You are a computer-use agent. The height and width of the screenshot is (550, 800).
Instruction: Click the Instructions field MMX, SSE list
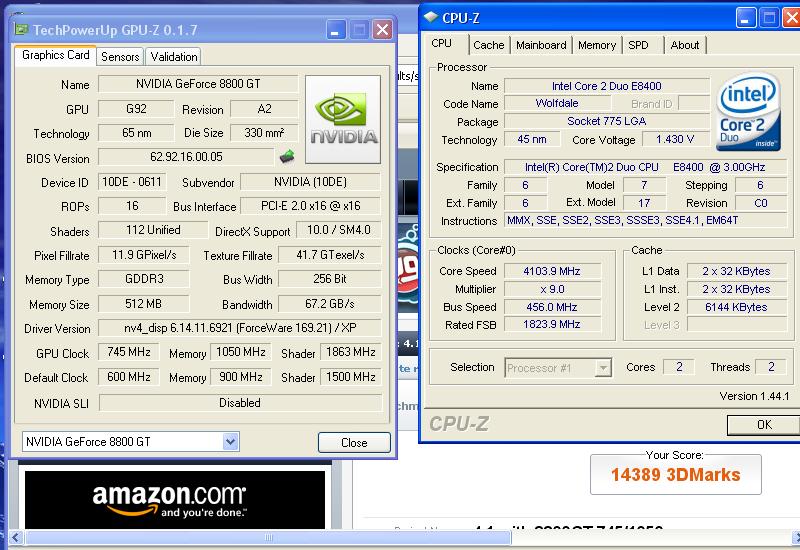tap(645, 220)
